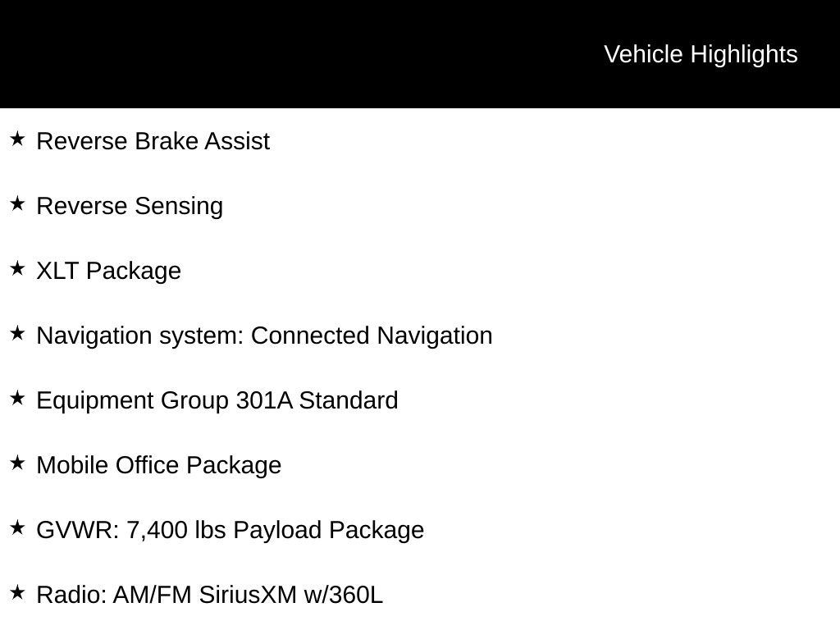Click the star icon beside GVWR line
The image size is (840, 630).
(x=17, y=528)
